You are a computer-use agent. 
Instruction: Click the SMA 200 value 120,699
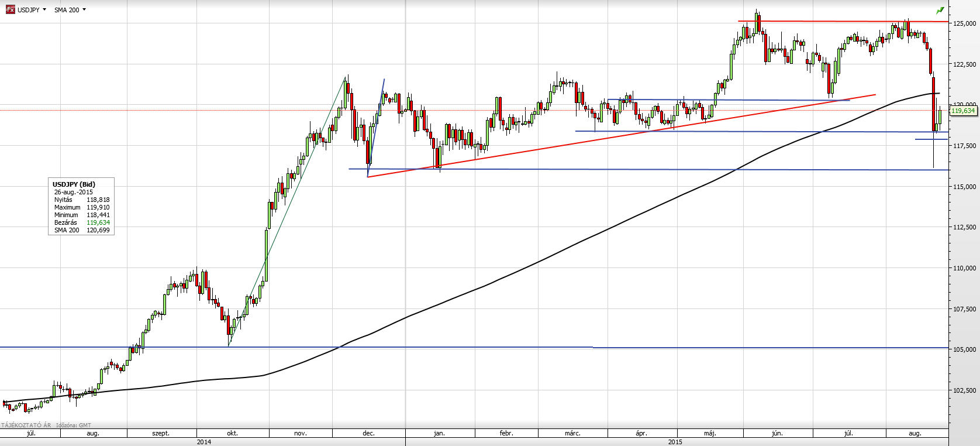click(x=98, y=230)
